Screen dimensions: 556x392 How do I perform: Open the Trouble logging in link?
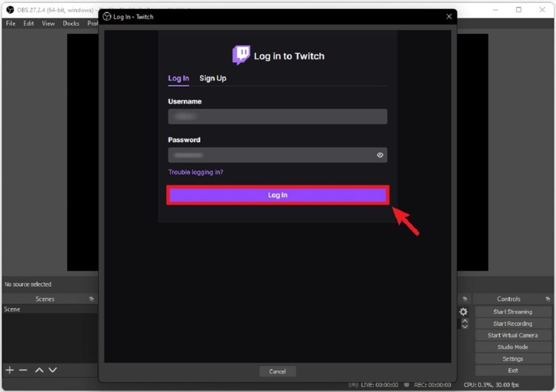click(195, 172)
